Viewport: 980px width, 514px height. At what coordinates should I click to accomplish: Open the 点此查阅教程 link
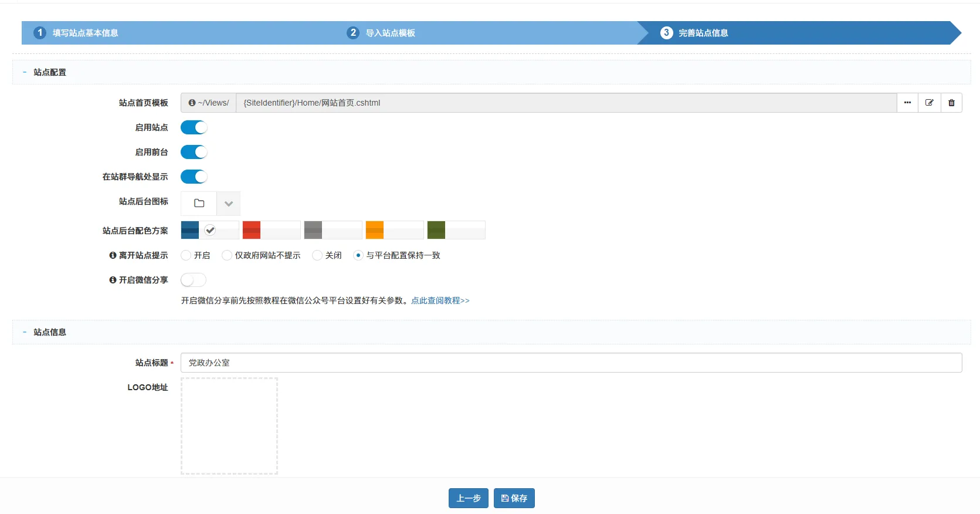click(x=440, y=300)
